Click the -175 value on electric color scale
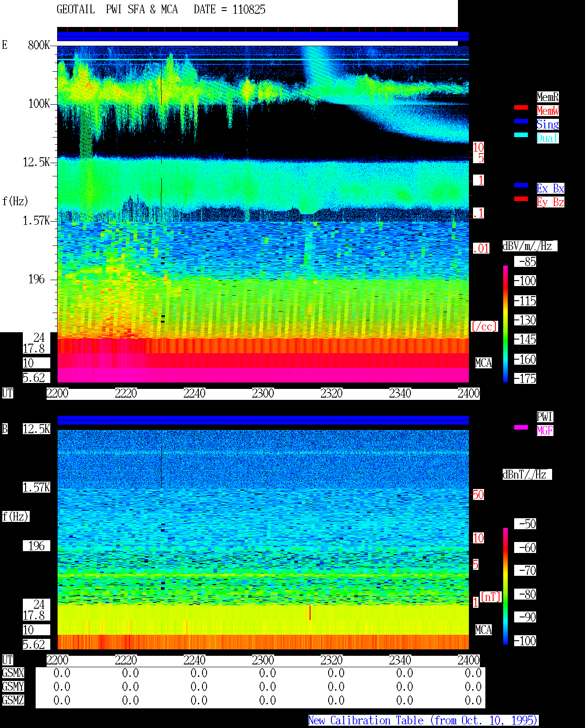 (525, 378)
